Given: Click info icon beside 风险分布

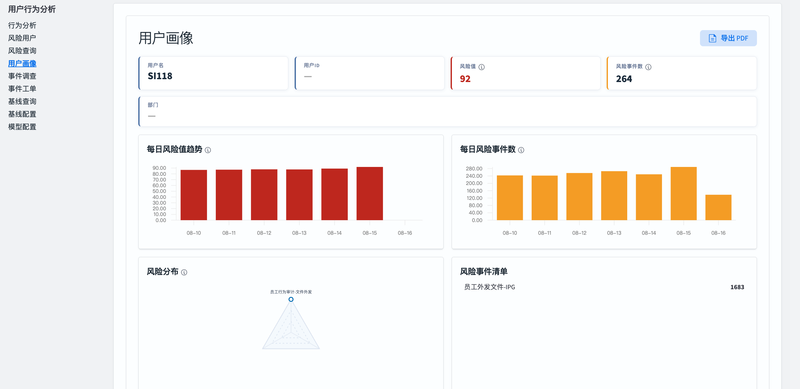Looking at the screenshot, I should [x=184, y=273].
